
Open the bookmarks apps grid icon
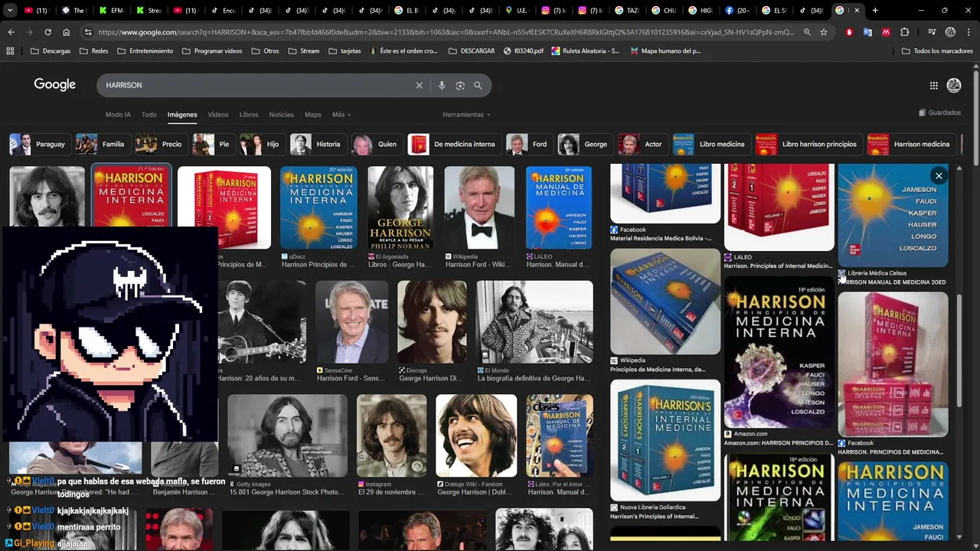(x=10, y=51)
